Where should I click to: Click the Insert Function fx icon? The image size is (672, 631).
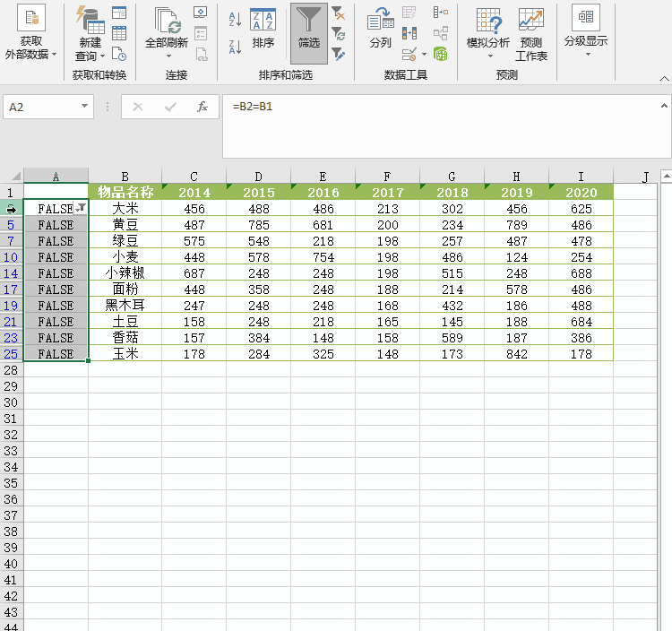coord(202,107)
